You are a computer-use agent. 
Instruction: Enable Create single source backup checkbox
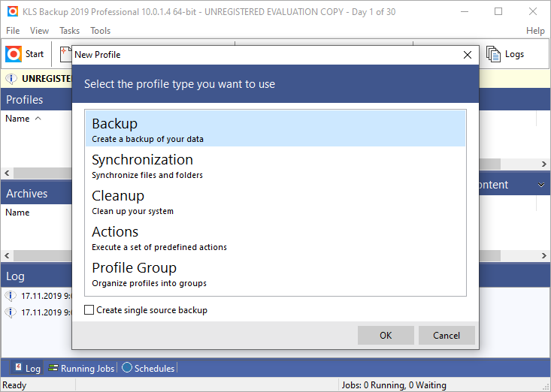[x=89, y=310]
